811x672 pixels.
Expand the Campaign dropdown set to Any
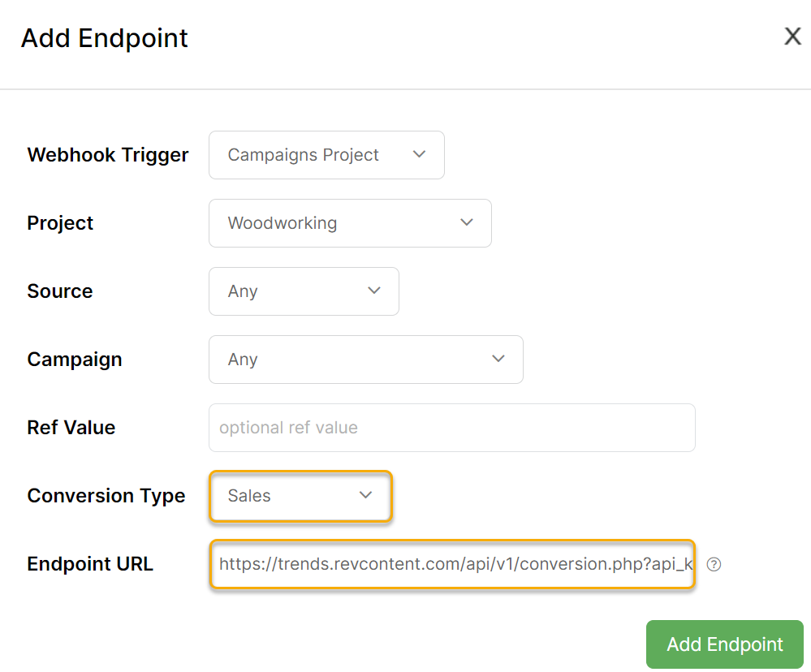[x=365, y=360]
